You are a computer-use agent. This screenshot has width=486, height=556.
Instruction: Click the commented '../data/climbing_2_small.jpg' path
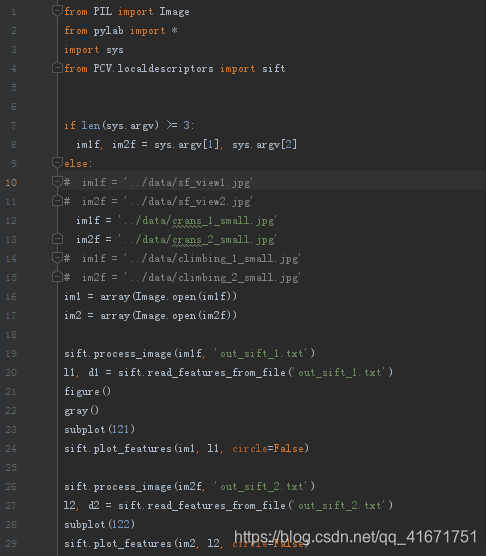click(x=212, y=278)
